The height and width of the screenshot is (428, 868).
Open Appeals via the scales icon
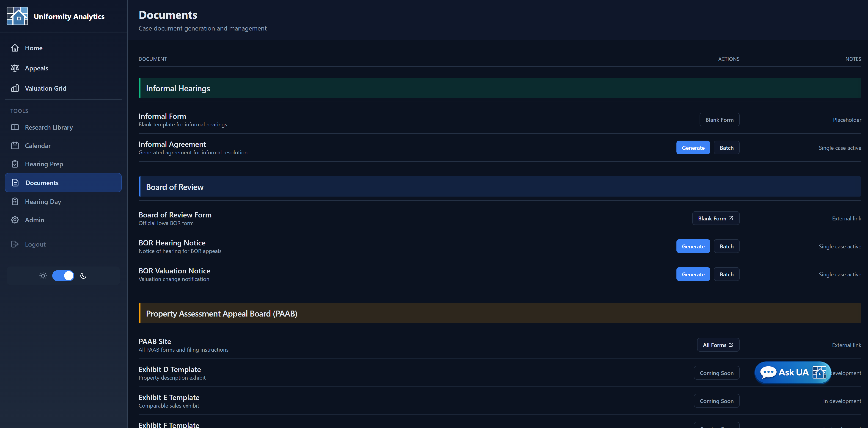[15, 68]
